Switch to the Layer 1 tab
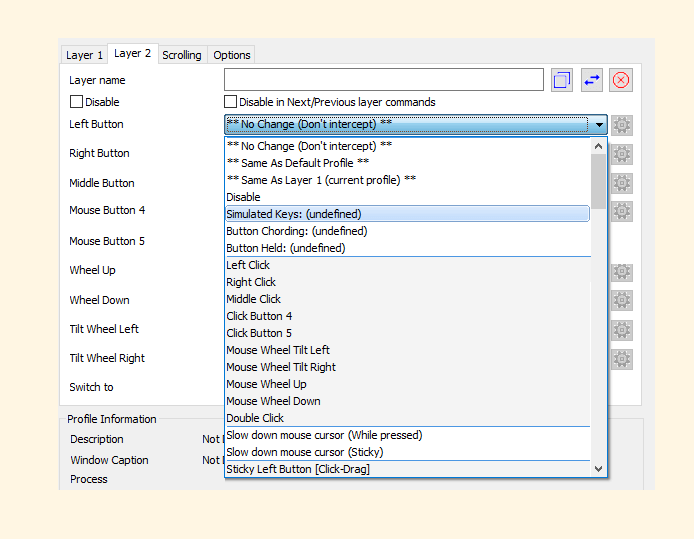This screenshot has height=539, width=694. [x=84, y=55]
